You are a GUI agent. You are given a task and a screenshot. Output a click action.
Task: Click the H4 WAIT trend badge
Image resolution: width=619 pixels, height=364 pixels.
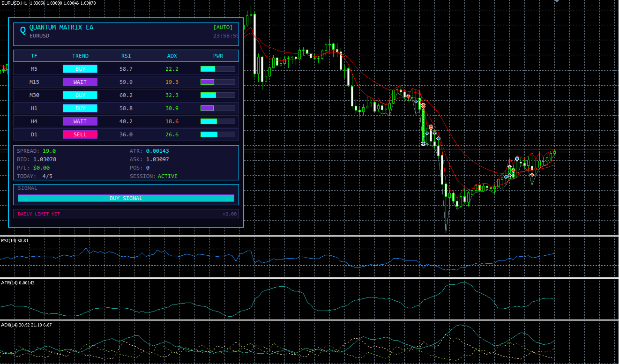click(x=80, y=121)
